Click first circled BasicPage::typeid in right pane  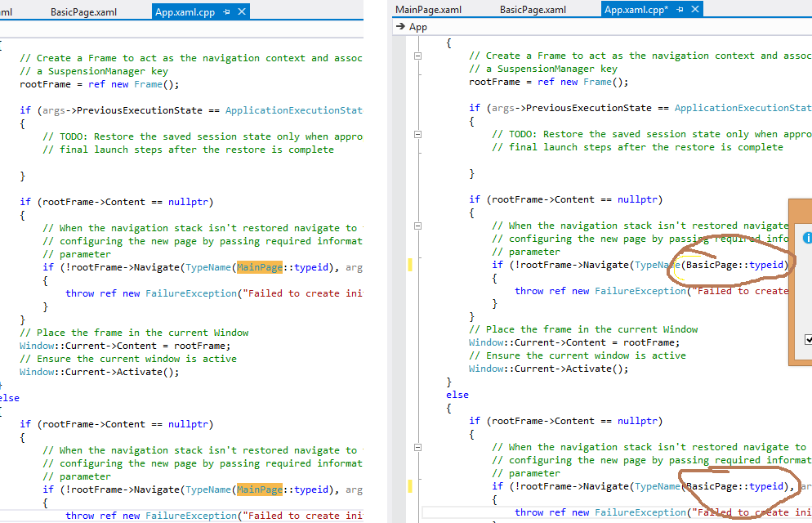tap(738, 265)
